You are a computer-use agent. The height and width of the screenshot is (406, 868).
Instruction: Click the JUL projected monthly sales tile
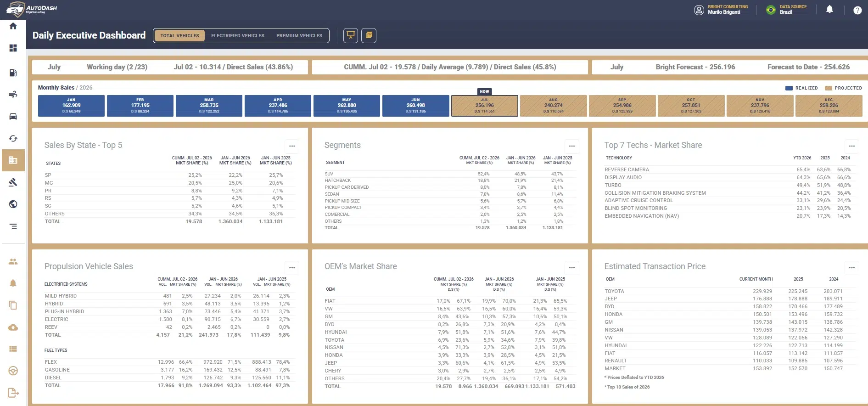pos(485,106)
